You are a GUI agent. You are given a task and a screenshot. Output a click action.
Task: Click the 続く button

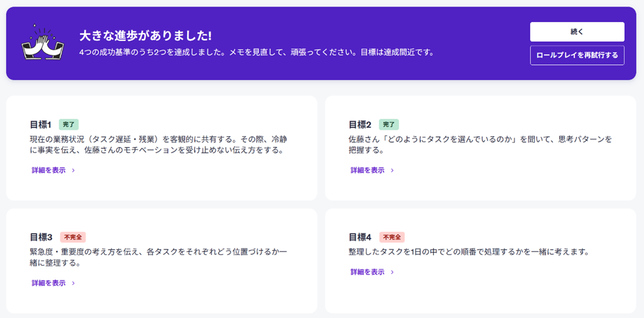pos(577,32)
